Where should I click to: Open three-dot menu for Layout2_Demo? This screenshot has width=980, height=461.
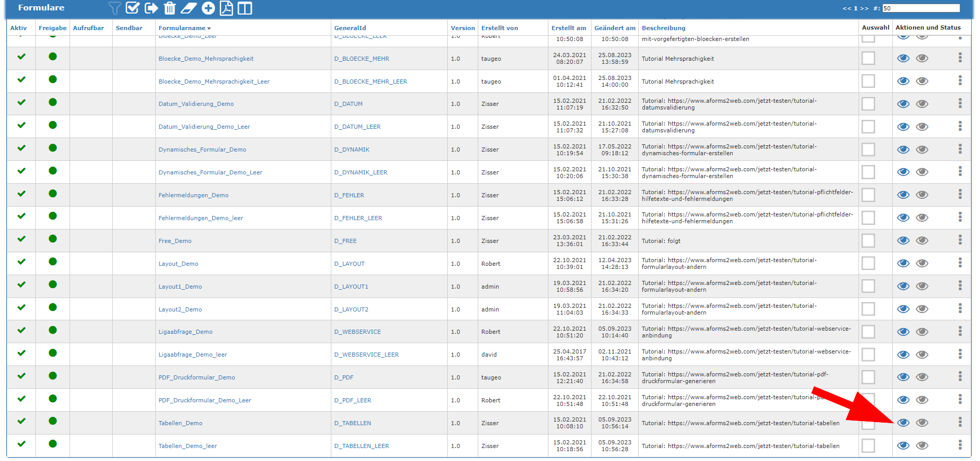tap(960, 308)
